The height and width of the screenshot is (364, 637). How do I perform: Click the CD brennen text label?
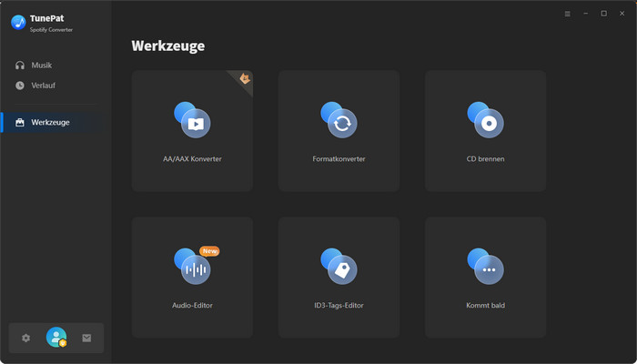coord(485,158)
